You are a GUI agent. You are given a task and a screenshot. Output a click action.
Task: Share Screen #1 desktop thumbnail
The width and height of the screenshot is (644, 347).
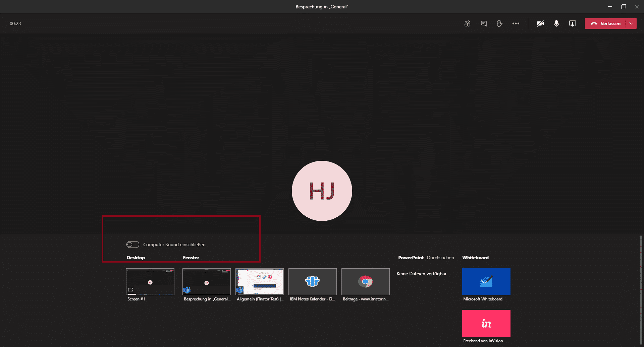(150, 281)
